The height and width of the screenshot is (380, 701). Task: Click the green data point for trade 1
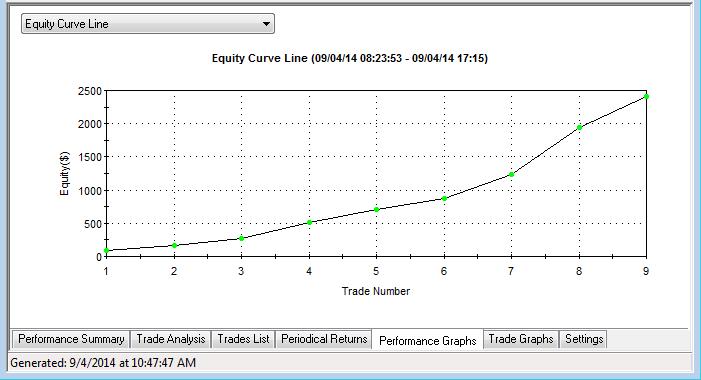click(x=106, y=250)
